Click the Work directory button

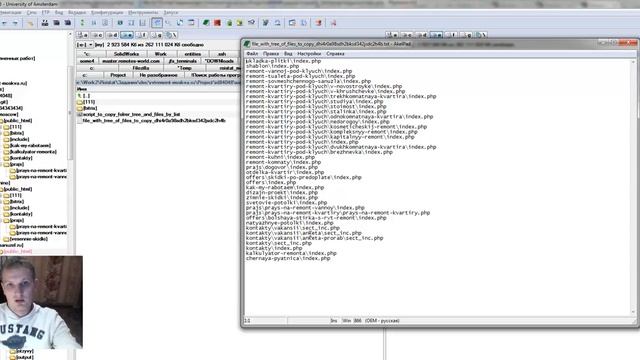click(160, 54)
